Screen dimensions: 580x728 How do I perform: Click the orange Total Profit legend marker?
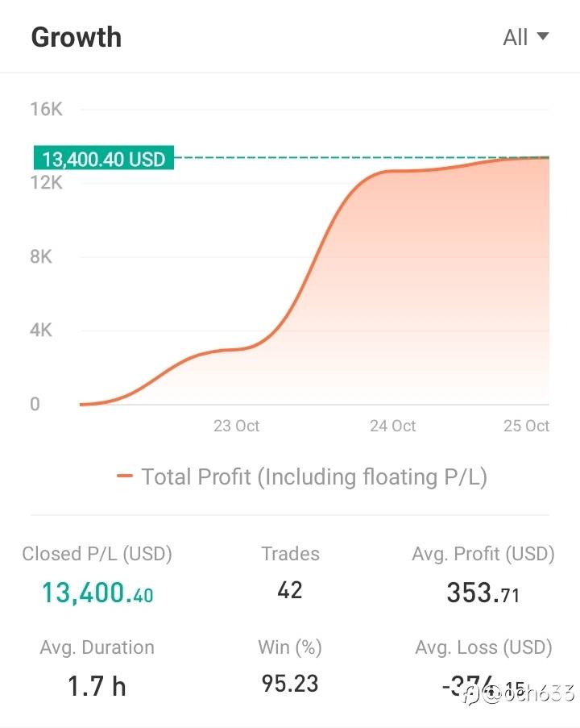point(124,476)
